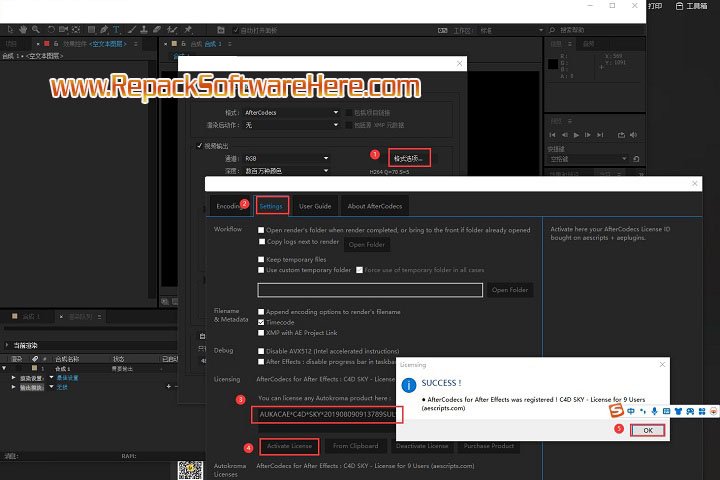Open the Info panel menu icon

pos(570,44)
